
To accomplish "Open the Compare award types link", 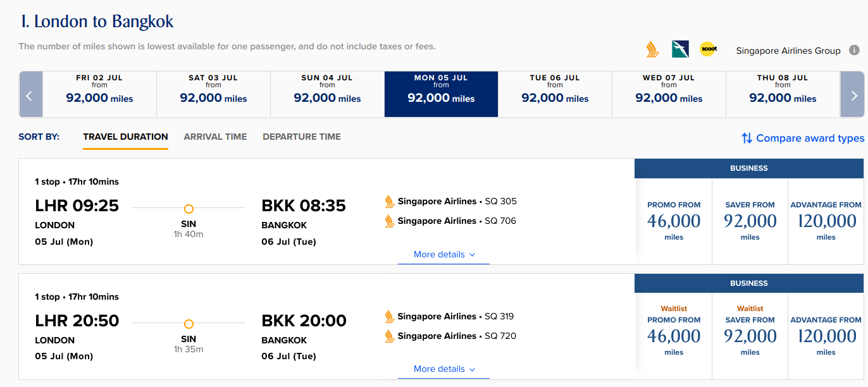I will pyautogui.click(x=810, y=138).
